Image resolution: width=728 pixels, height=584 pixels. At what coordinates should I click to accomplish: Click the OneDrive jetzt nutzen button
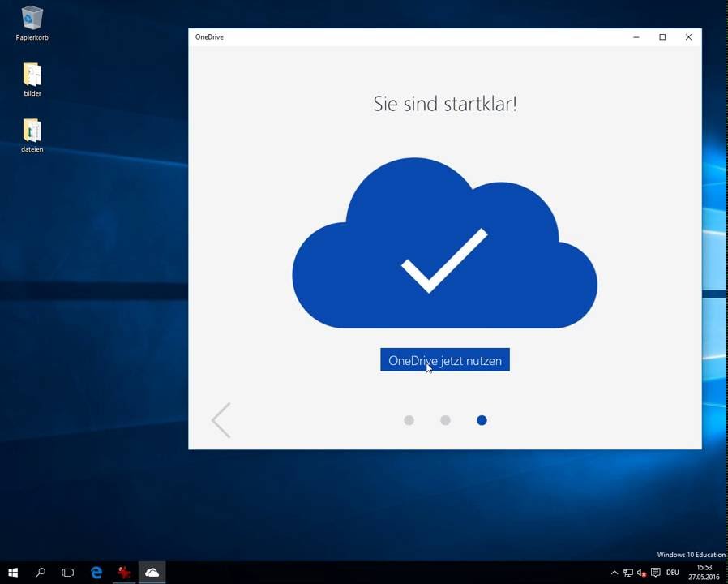point(445,359)
